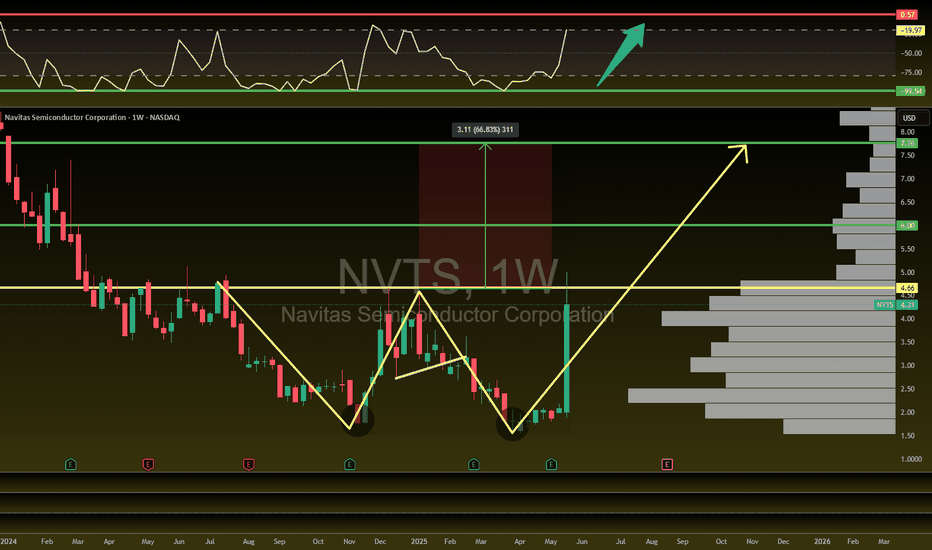Click the 1.0000 price axis value
This screenshot has height=550, width=932.
click(911, 459)
